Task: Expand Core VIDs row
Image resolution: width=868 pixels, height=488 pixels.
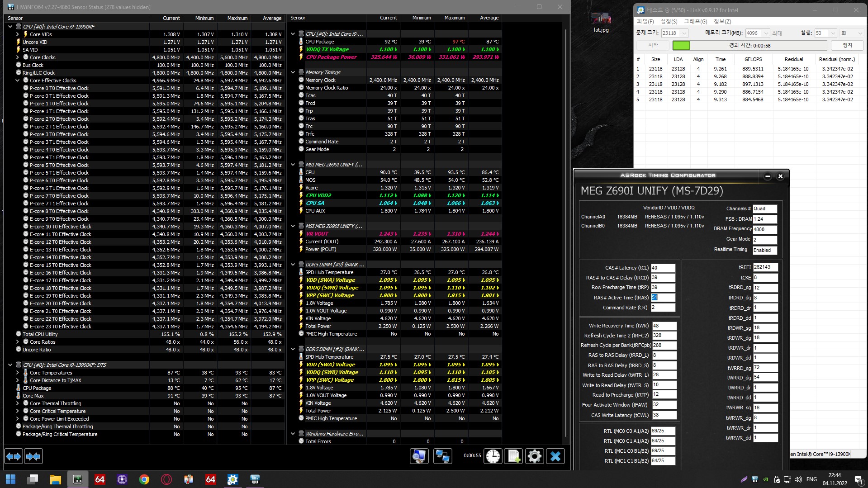Action: tap(18, 34)
